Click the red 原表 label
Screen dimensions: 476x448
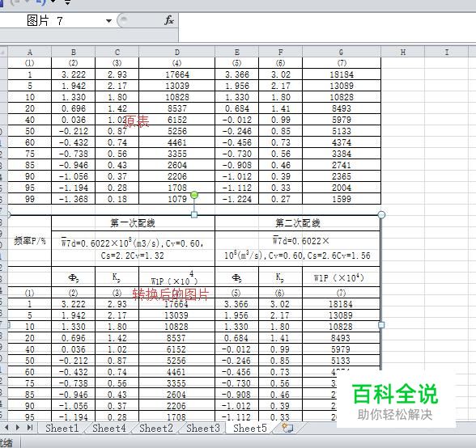(x=137, y=121)
